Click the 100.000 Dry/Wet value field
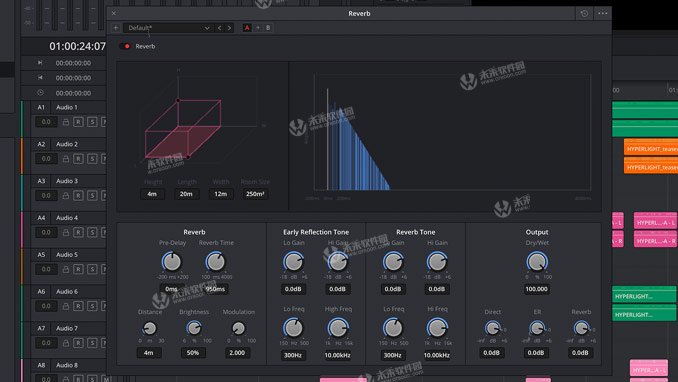Image resolution: width=678 pixels, height=382 pixels. 537,289
